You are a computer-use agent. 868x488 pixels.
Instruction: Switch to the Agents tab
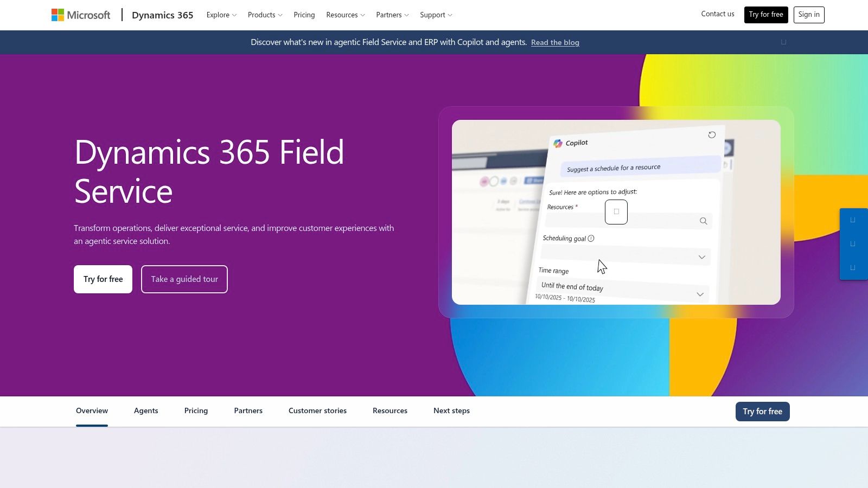point(146,411)
